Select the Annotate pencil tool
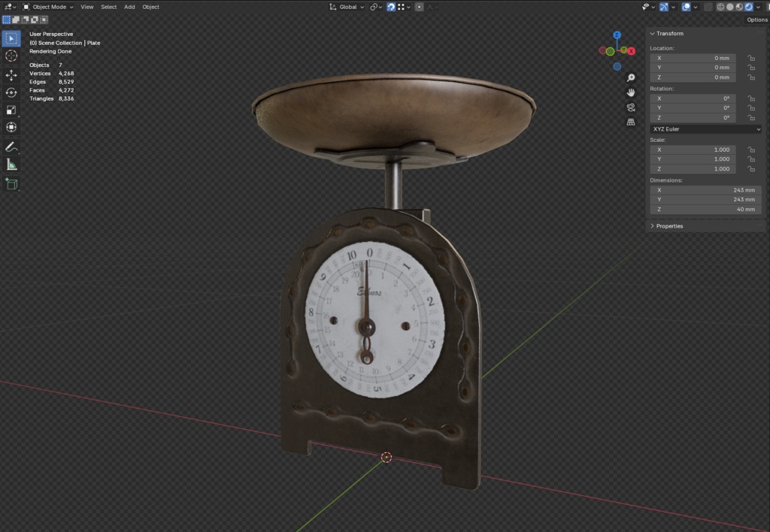This screenshot has width=770, height=532. [11, 147]
